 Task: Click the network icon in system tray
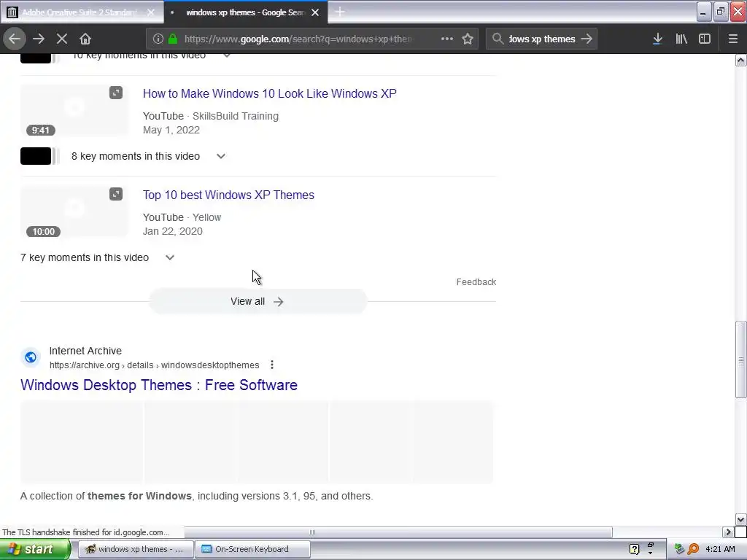(x=679, y=549)
